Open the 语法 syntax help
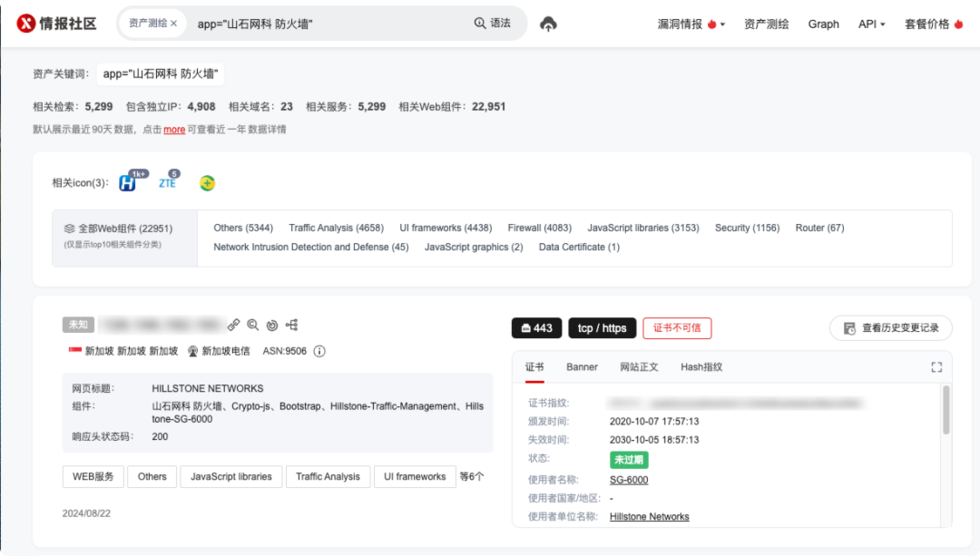 tap(493, 23)
